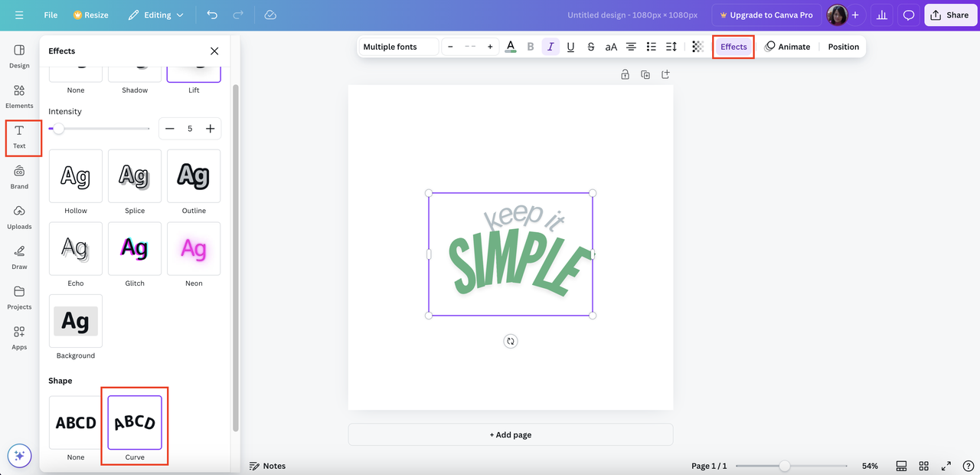Click the Animate button
Screen dimensions: 980x475
coord(787,47)
